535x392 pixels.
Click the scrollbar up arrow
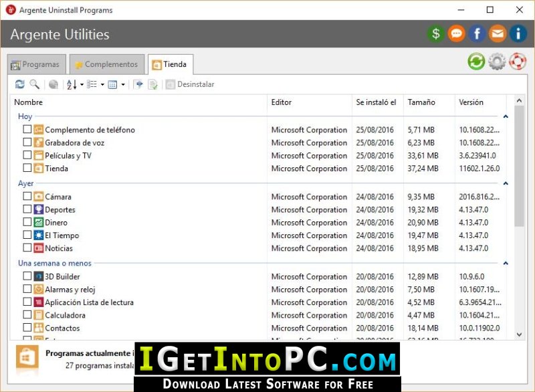point(519,100)
